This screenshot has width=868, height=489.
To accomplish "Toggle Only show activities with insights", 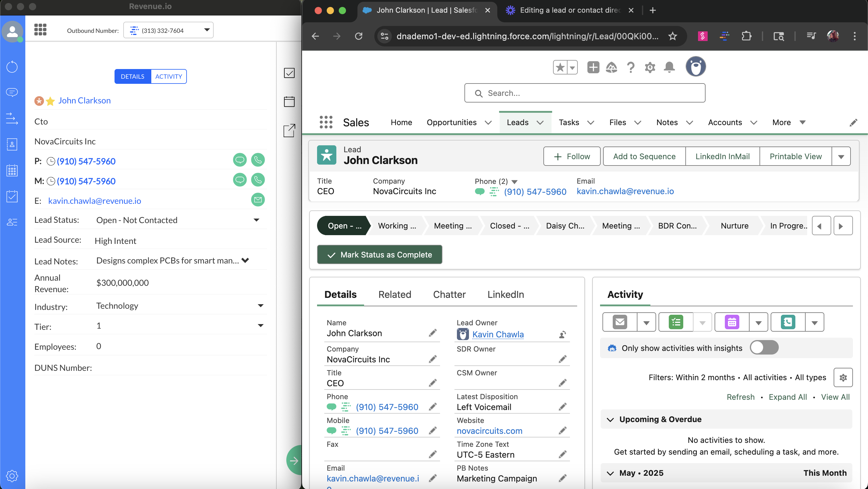I will tap(764, 348).
